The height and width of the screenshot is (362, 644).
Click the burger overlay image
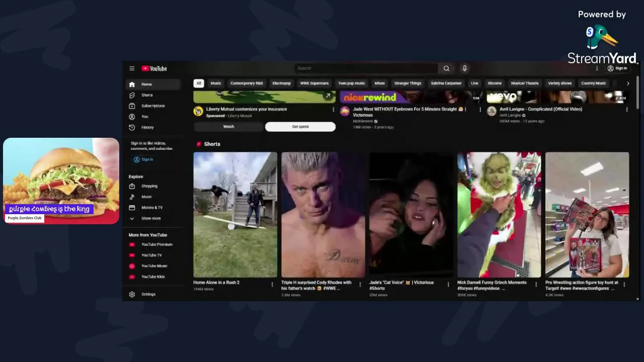[61, 181]
